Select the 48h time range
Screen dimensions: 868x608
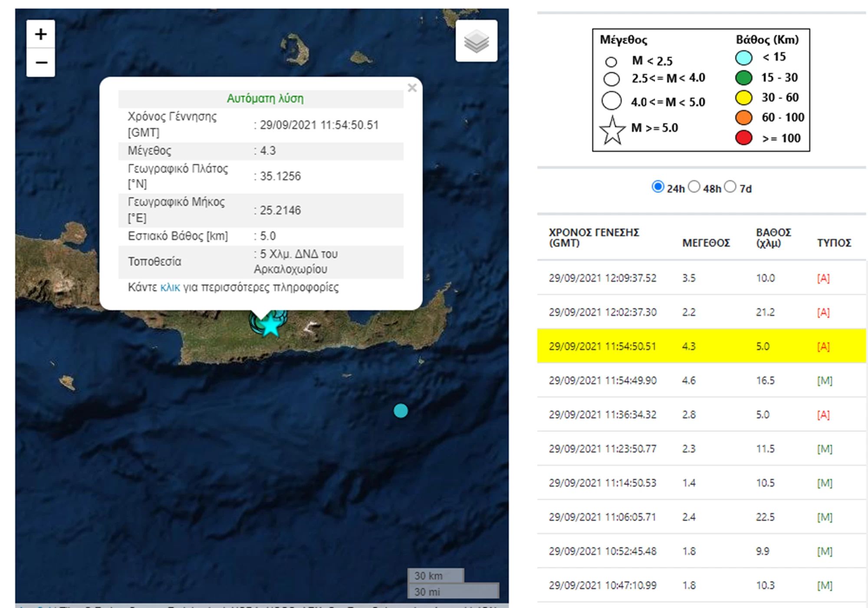tap(694, 187)
